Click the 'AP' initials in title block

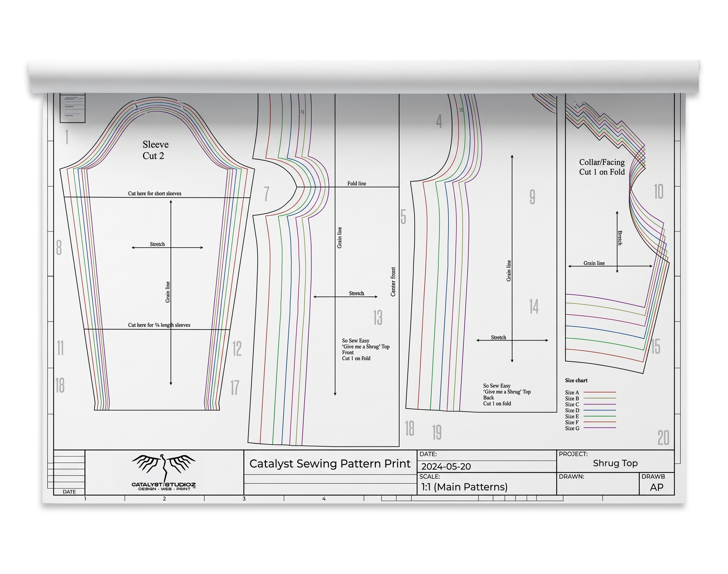pyautogui.click(x=657, y=487)
